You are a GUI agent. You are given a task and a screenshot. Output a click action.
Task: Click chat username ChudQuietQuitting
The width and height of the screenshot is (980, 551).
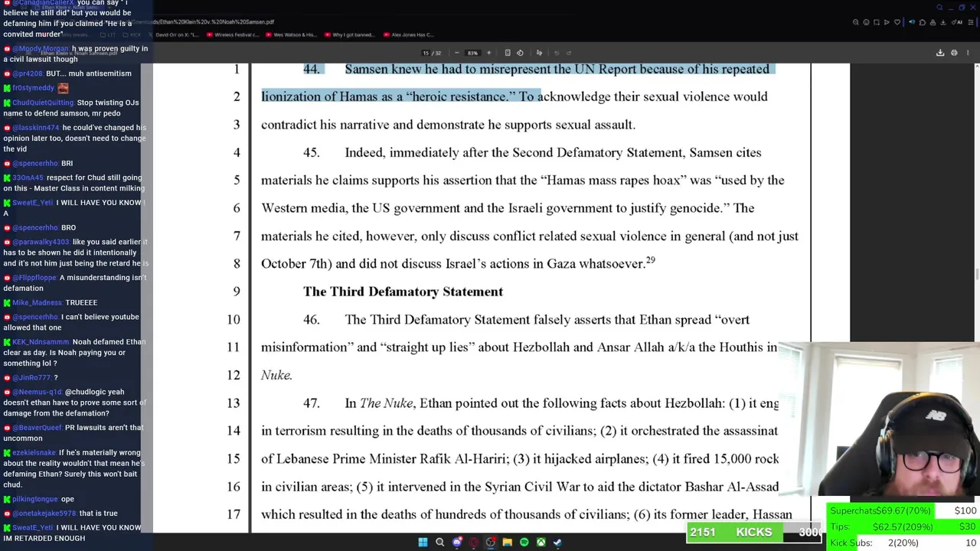coord(43,103)
